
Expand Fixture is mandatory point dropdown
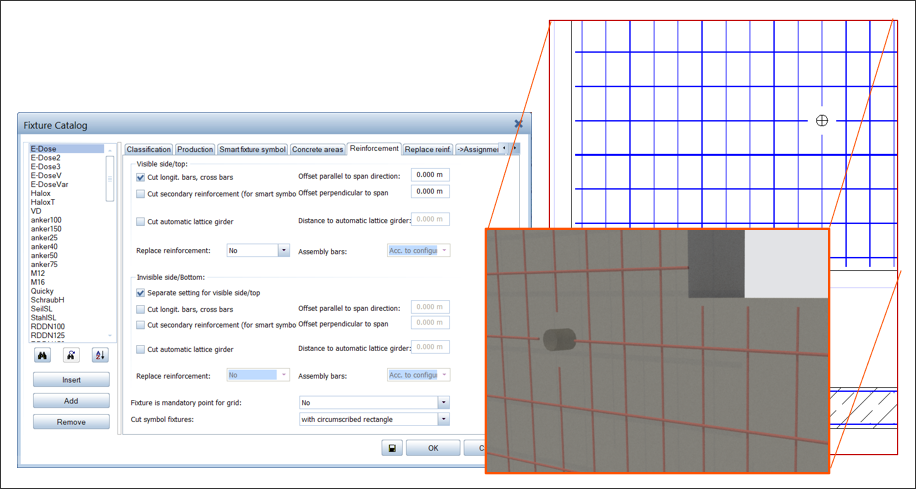click(442, 403)
